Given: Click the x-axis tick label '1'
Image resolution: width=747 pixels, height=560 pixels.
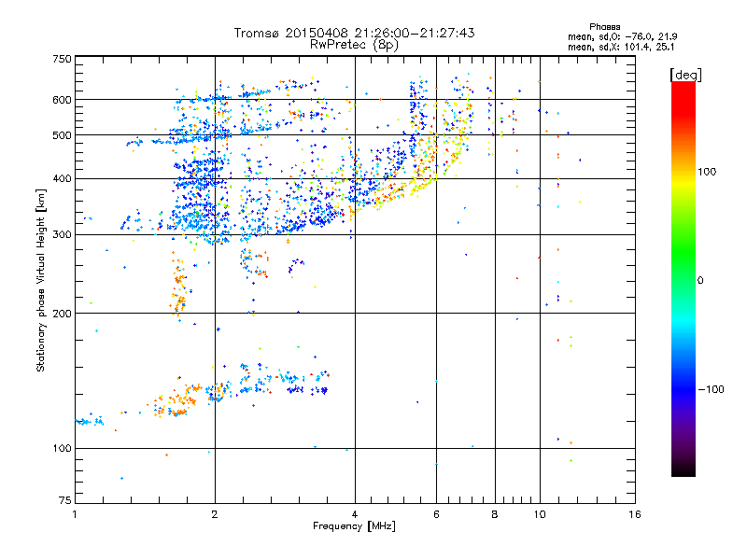Looking at the screenshot, I should click(75, 514).
